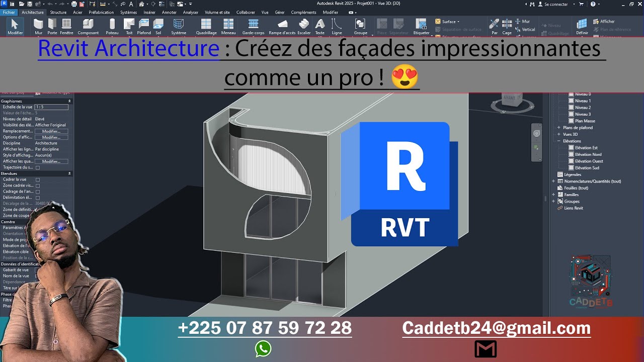Choose the Cage shaft opening tool
This screenshot has height=362, width=644.
[x=507, y=26]
